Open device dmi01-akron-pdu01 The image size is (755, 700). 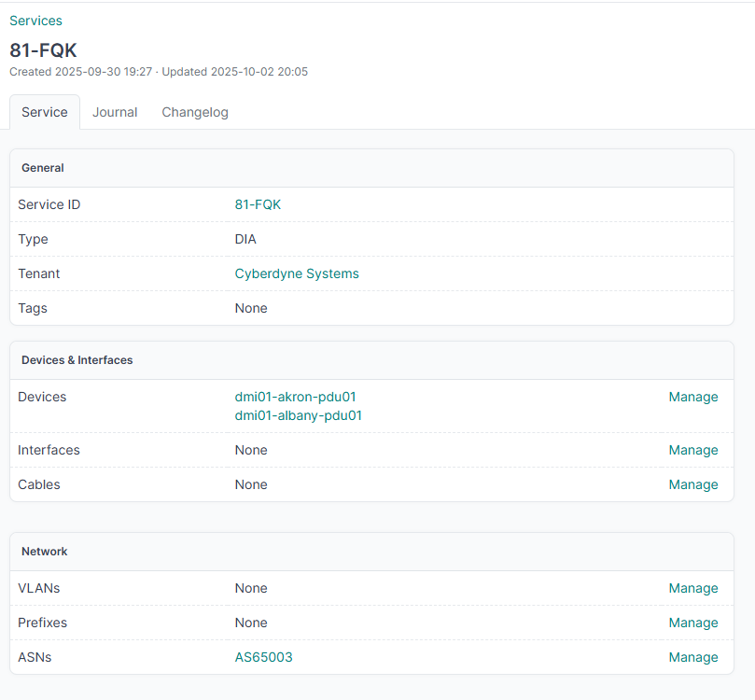[295, 397]
